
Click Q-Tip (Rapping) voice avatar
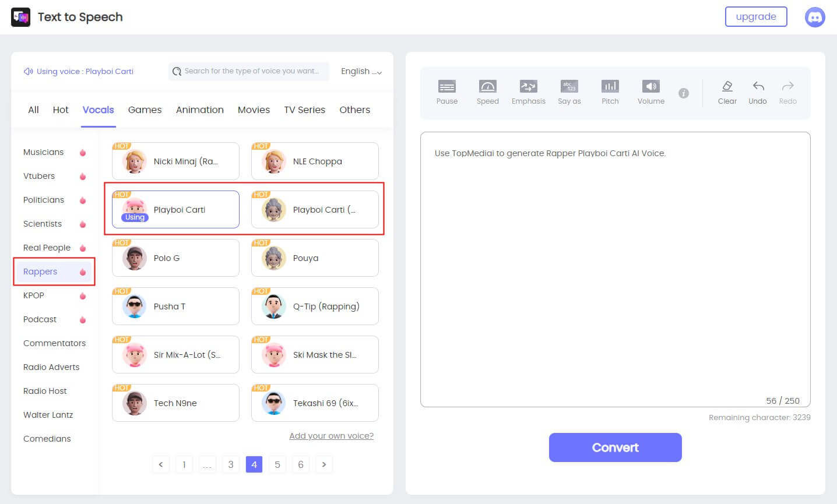click(x=274, y=306)
